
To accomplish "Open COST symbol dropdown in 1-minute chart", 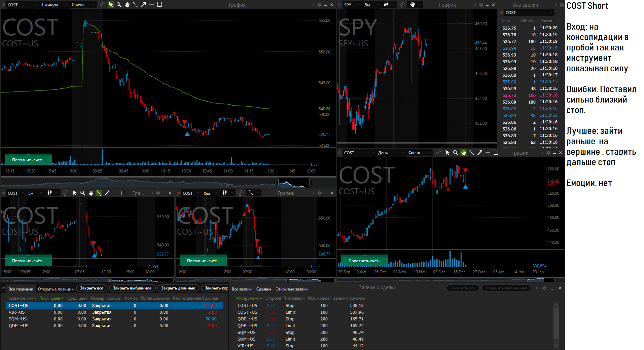I will coord(22,5).
